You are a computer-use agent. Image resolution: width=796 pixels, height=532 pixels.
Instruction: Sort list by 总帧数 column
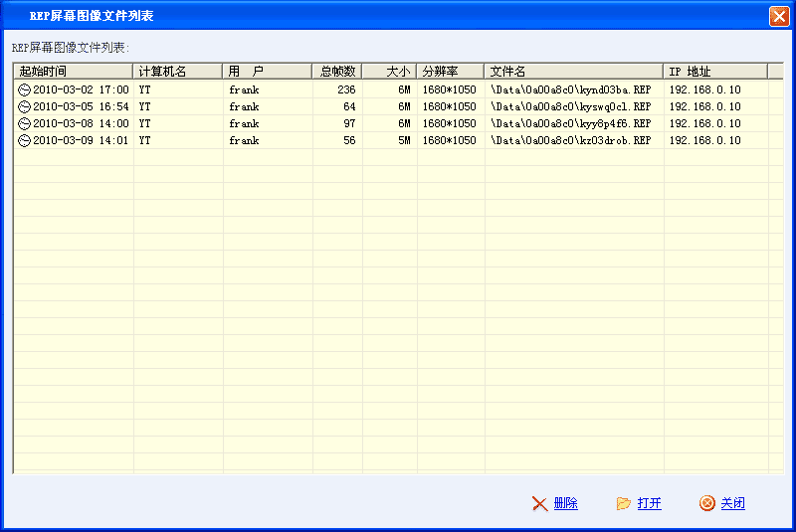pyautogui.click(x=337, y=72)
